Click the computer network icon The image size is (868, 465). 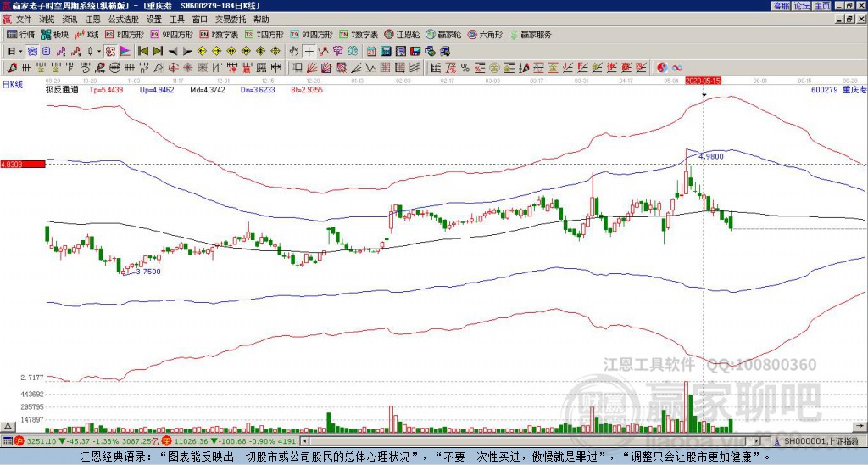click(444, 52)
